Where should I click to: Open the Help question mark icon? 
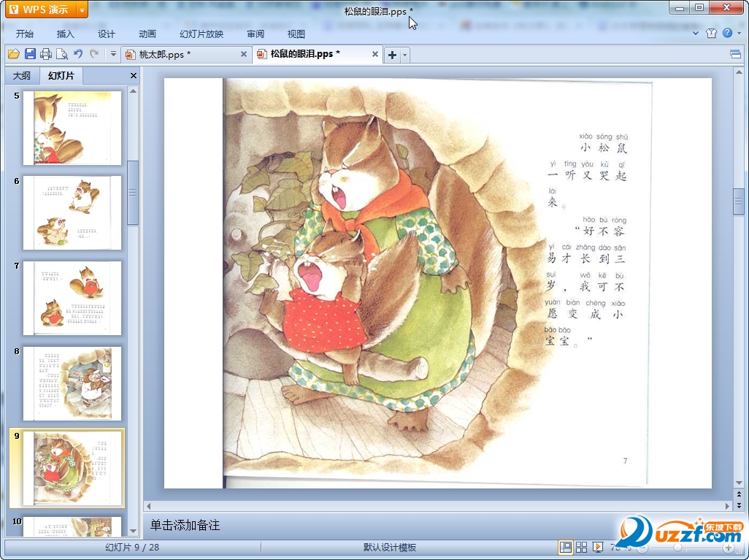tap(727, 33)
